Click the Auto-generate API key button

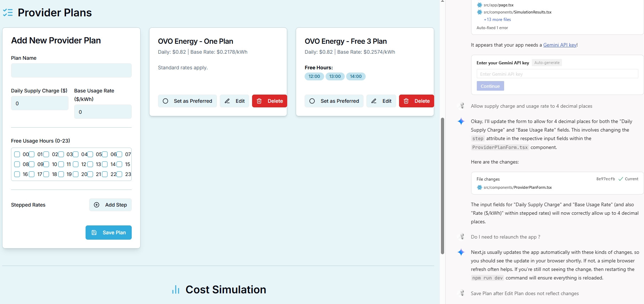click(547, 63)
